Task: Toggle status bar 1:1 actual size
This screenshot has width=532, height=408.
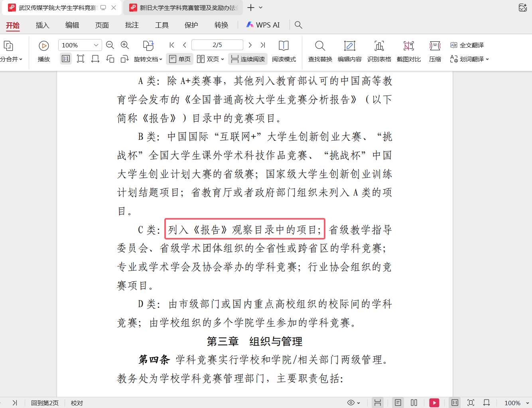Action: tap(455, 403)
